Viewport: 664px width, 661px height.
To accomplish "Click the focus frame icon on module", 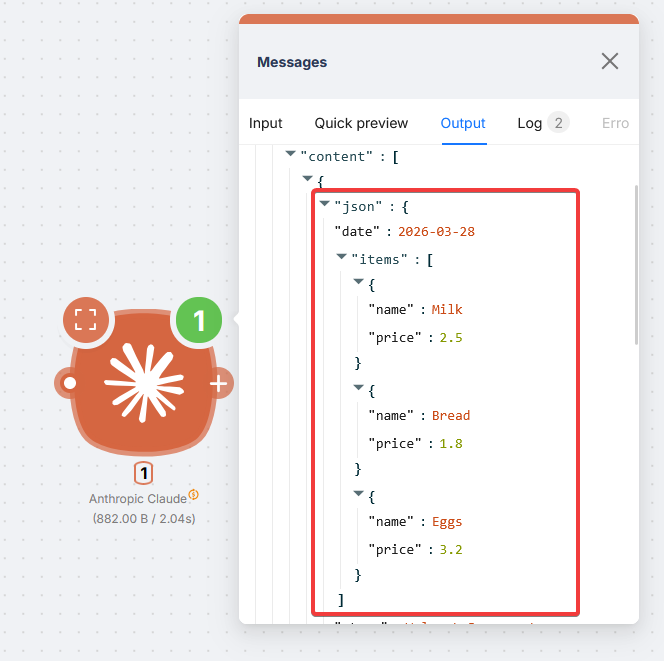I will pyautogui.click(x=86, y=320).
